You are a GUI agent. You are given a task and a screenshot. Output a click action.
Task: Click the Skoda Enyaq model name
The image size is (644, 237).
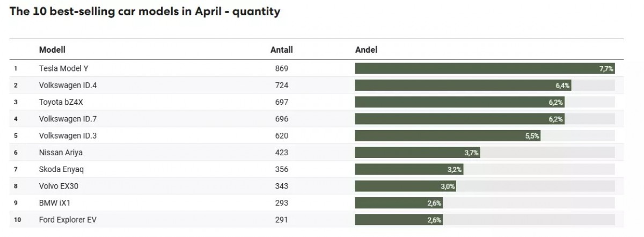(62, 169)
